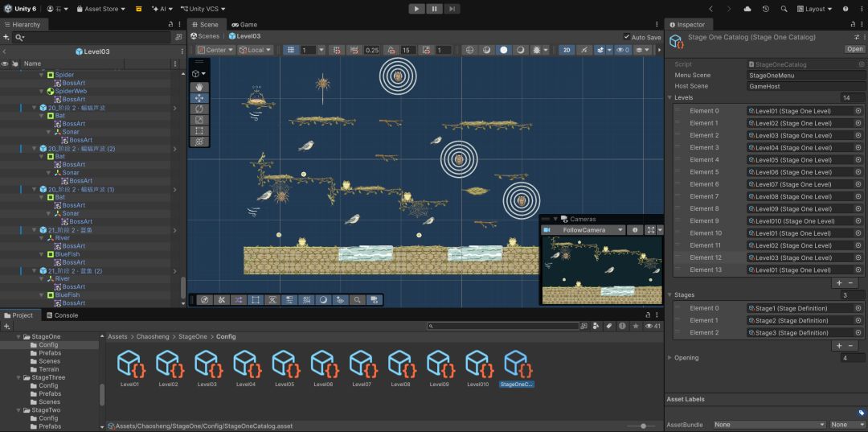Viewport: 868px width, 432px height.
Task: Toggle grid visibility in Scene toolbar
Action: (291, 50)
